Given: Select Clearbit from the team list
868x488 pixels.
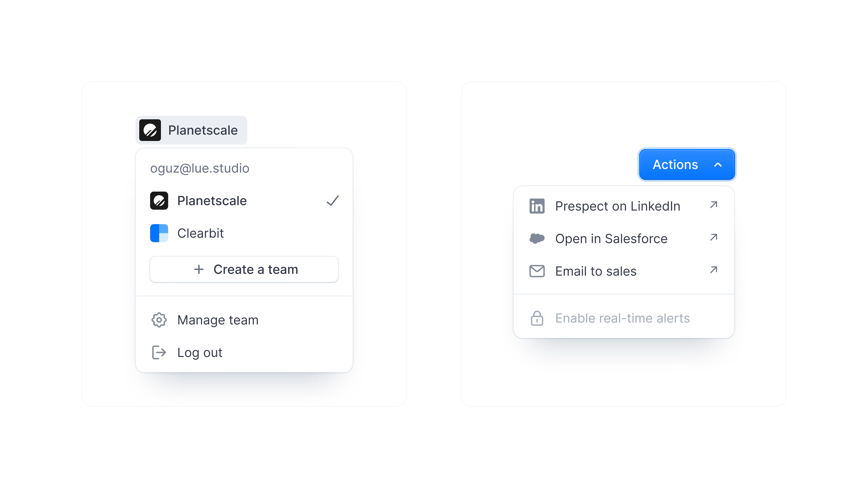Looking at the screenshot, I should [201, 233].
